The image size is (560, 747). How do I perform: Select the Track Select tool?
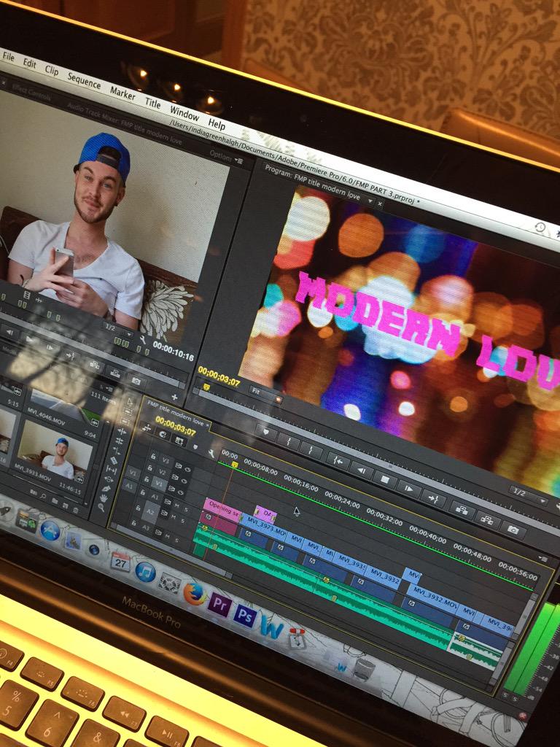127,413
